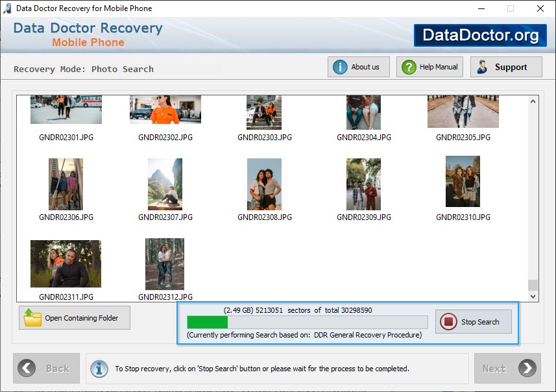The image size is (556, 392).
Task: Click the file name GNDR02302.JPG
Action: (165, 138)
